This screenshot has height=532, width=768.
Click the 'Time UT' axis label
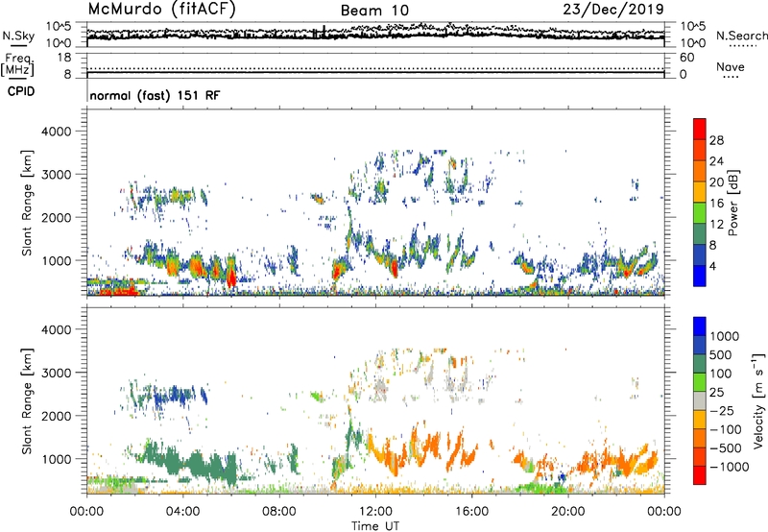[x=375, y=526]
